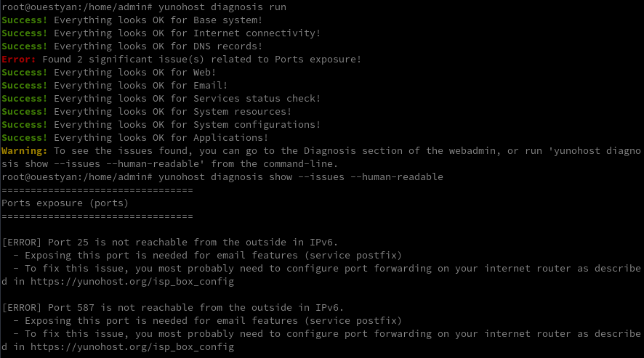The width and height of the screenshot is (644, 358).
Task: Click the Success line for Internet connectivity
Action: point(161,33)
